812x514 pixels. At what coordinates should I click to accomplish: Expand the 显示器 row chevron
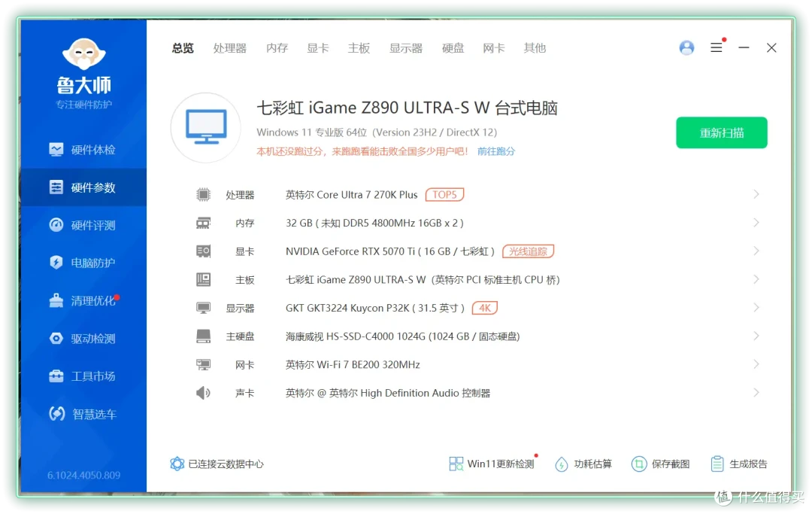756,308
